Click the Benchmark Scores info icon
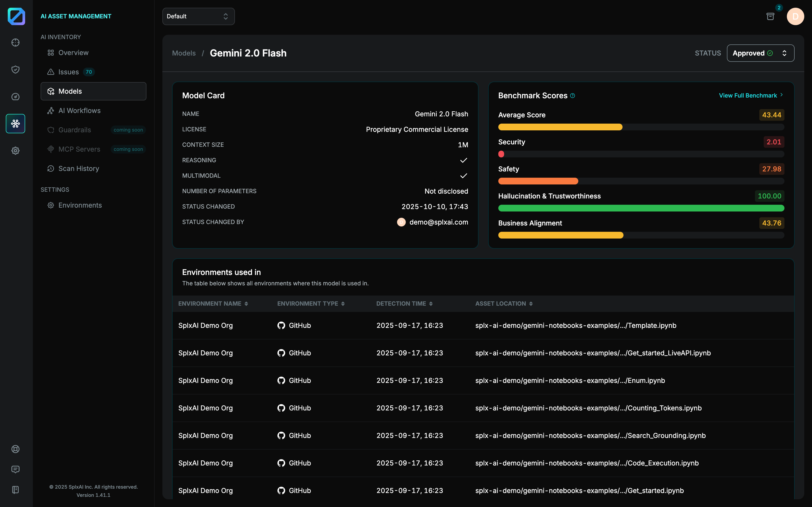The height and width of the screenshot is (507, 812). pos(573,96)
